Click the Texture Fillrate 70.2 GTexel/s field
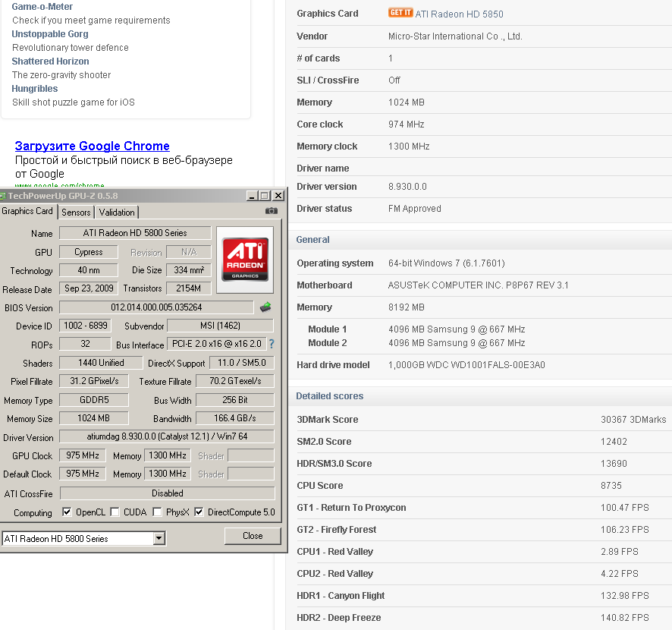 click(235, 381)
